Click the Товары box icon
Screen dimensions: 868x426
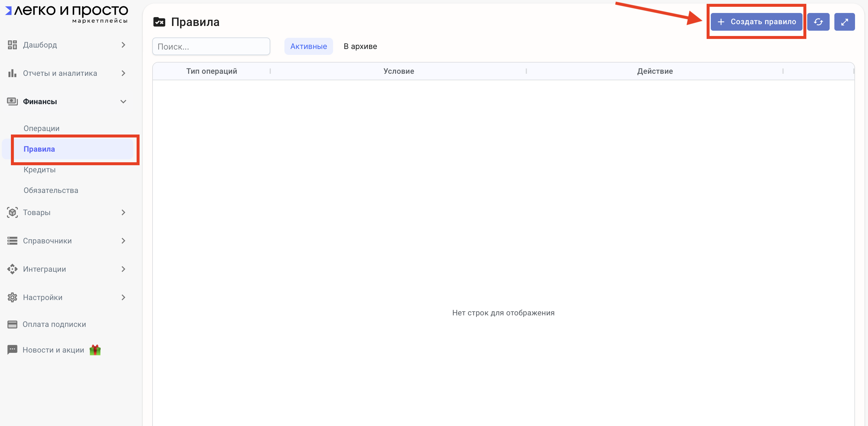point(12,212)
